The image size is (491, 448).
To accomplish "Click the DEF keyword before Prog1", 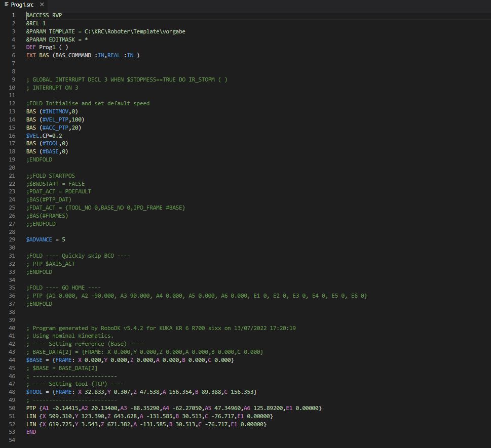I will pos(31,48).
